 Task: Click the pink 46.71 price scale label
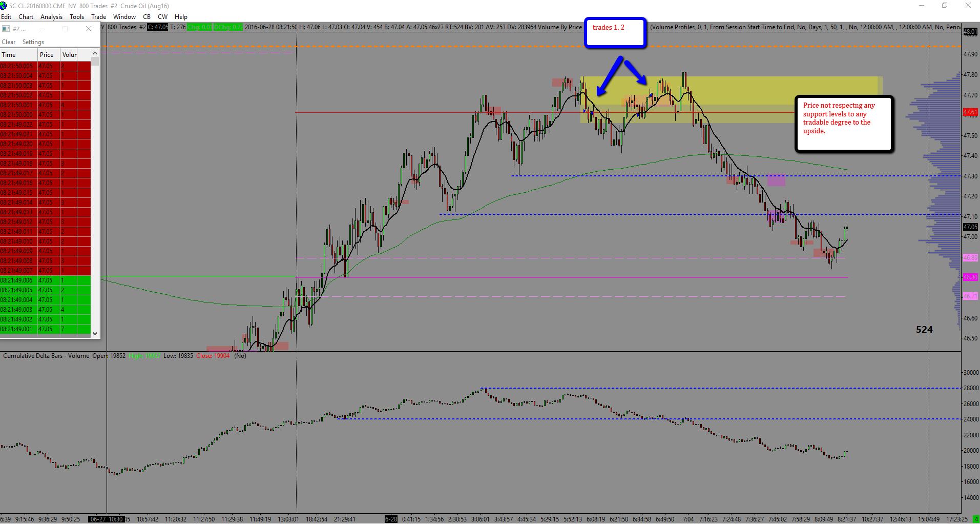coord(970,296)
